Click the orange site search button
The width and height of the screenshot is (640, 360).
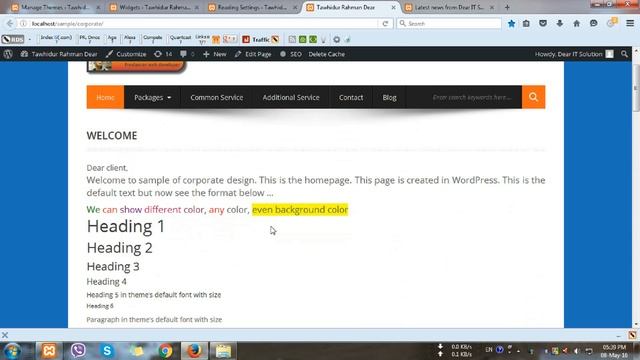(533, 97)
